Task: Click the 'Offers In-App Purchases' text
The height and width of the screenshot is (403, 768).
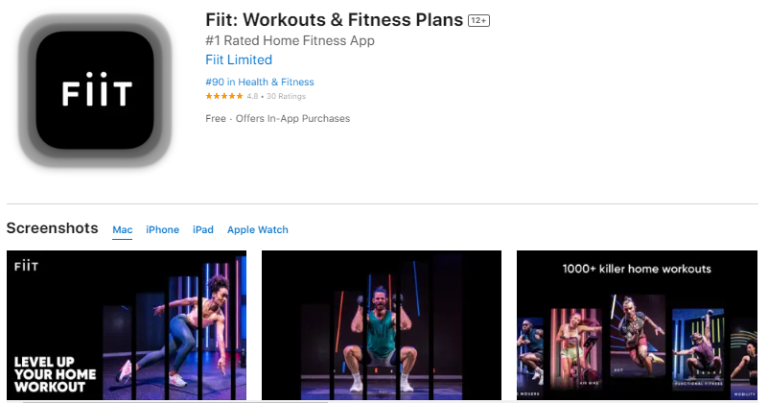Action: click(x=293, y=118)
